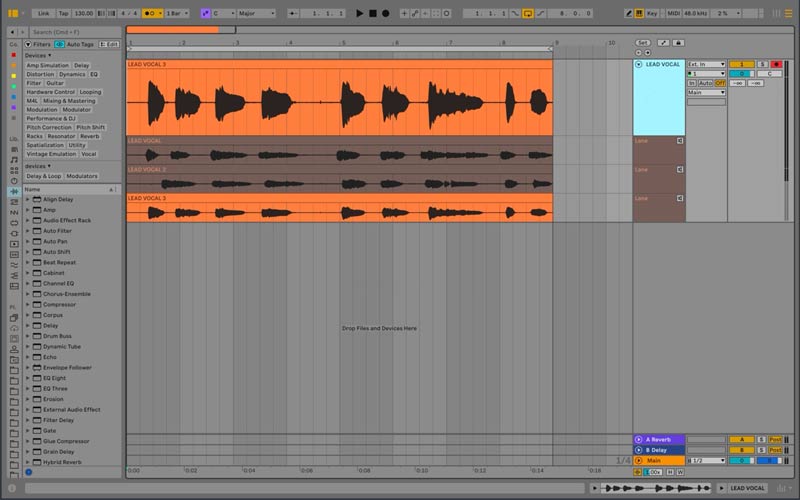The width and height of the screenshot is (800, 500).
Task: Click the 48.0 kHz sample rate
Action: point(695,13)
